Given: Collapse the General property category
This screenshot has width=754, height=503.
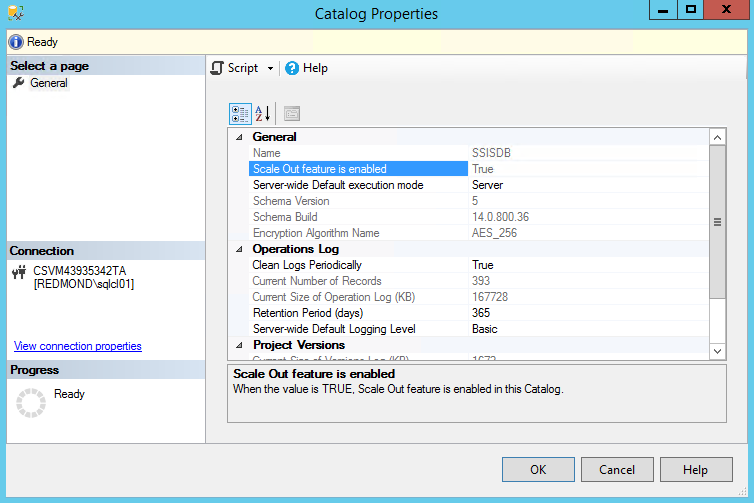Looking at the screenshot, I should coord(238,137).
